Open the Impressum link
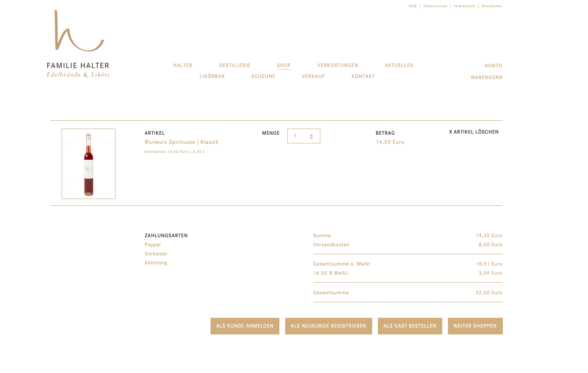Viewport: 588px width, 373px height. pyautogui.click(x=464, y=6)
